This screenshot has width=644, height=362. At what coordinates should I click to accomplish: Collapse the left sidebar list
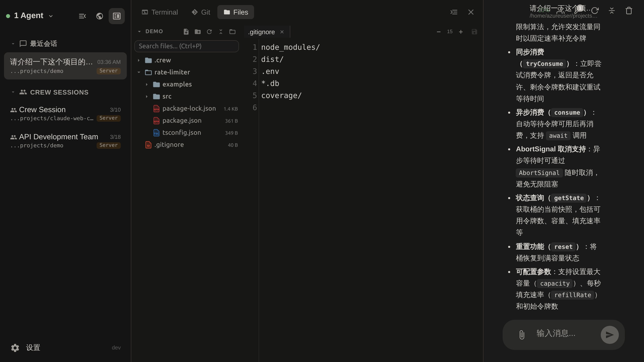point(82,16)
